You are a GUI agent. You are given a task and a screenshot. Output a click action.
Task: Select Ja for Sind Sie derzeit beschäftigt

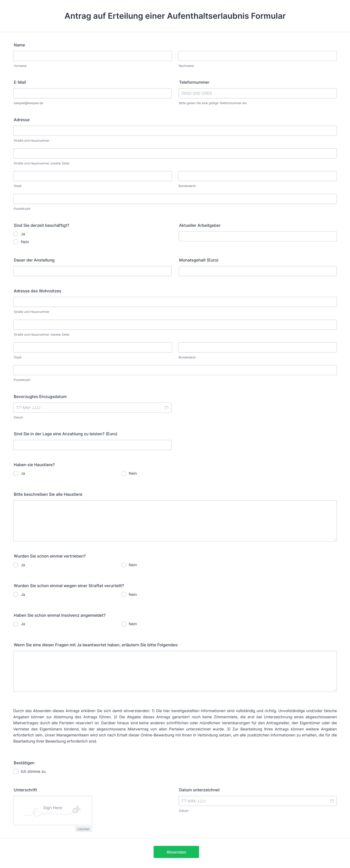coord(16,234)
